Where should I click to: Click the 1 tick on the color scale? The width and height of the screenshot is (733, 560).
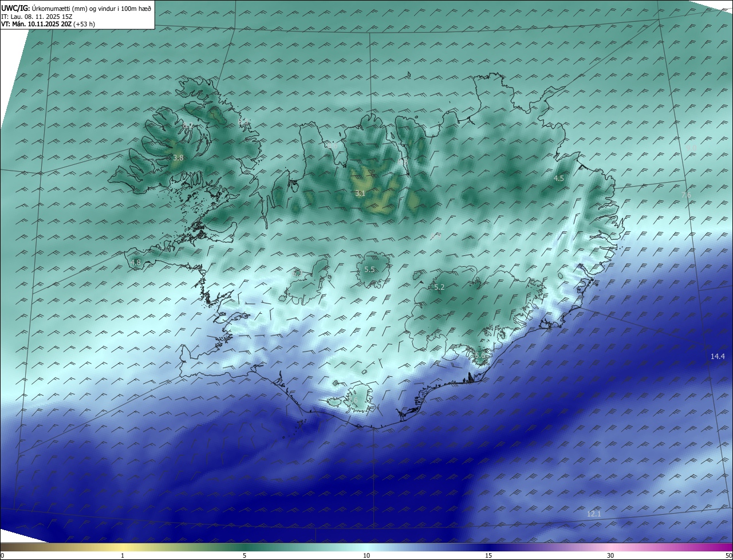[x=123, y=555]
